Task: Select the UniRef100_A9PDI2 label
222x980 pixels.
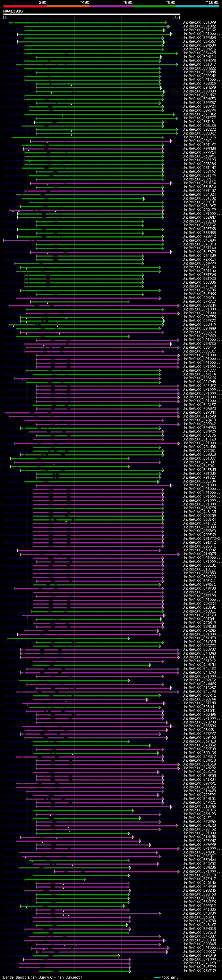Action: point(199,906)
